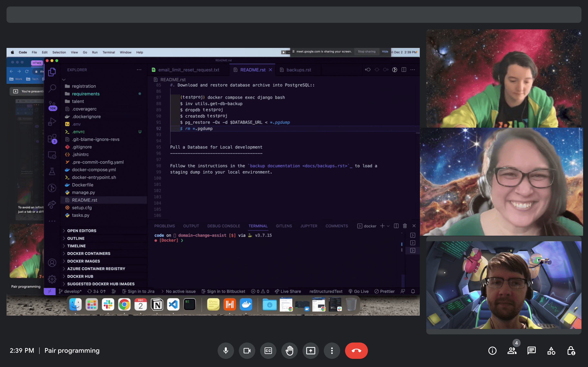
Task: Open the Live Share icon in status bar
Action: (x=288, y=291)
